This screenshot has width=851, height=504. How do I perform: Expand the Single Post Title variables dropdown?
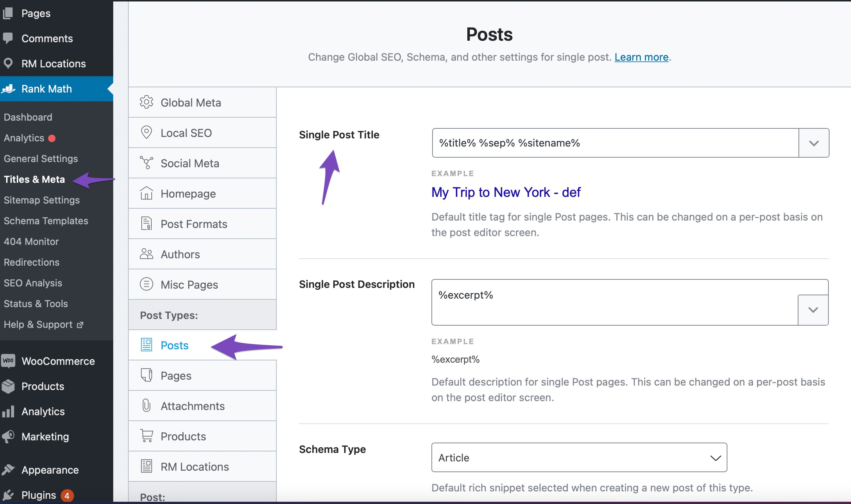[x=814, y=143]
